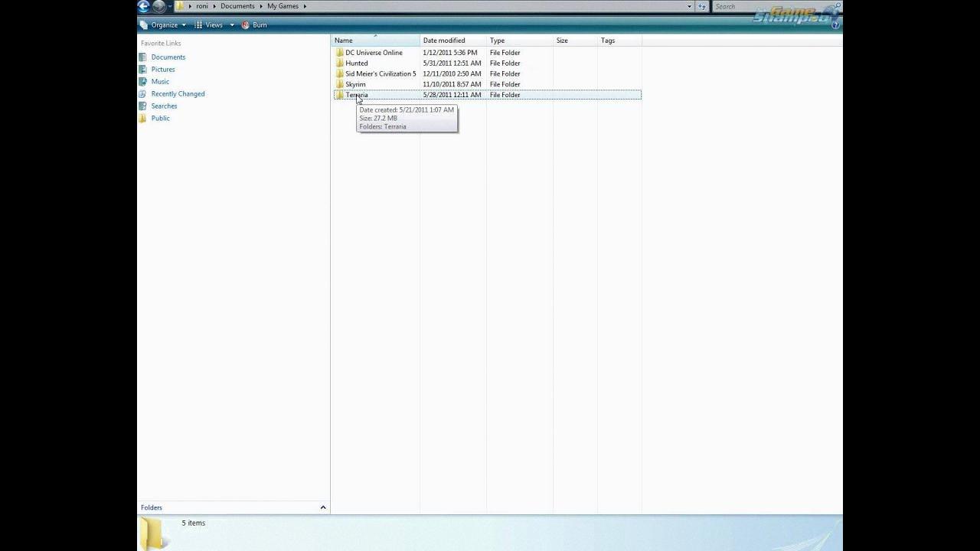Viewport: 980px width, 551px height.
Task: Open Help via the question mark icon
Action: tap(835, 24)
